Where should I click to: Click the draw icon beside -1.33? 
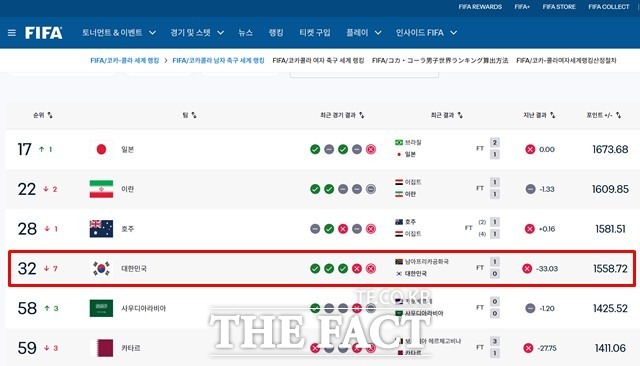coord(530,189)
